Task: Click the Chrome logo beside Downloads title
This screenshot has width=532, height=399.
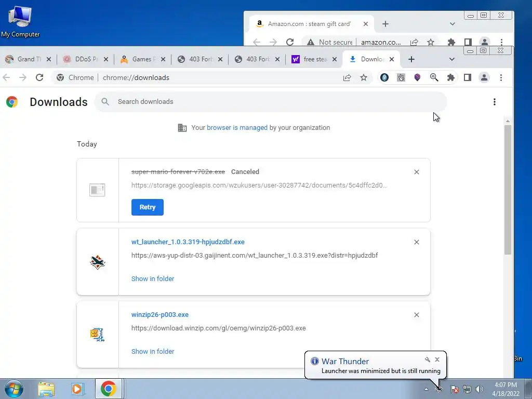Action: 12,102
